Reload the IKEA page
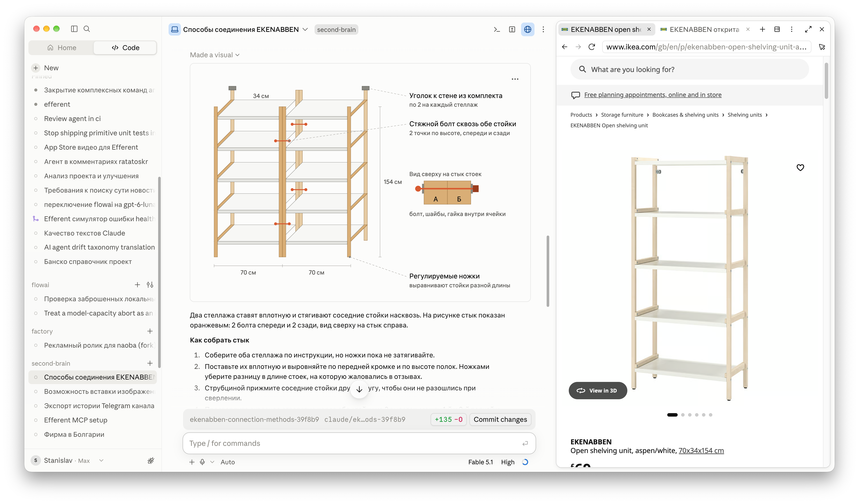Screen dimensions: 859x504 [x=592, y=47]
